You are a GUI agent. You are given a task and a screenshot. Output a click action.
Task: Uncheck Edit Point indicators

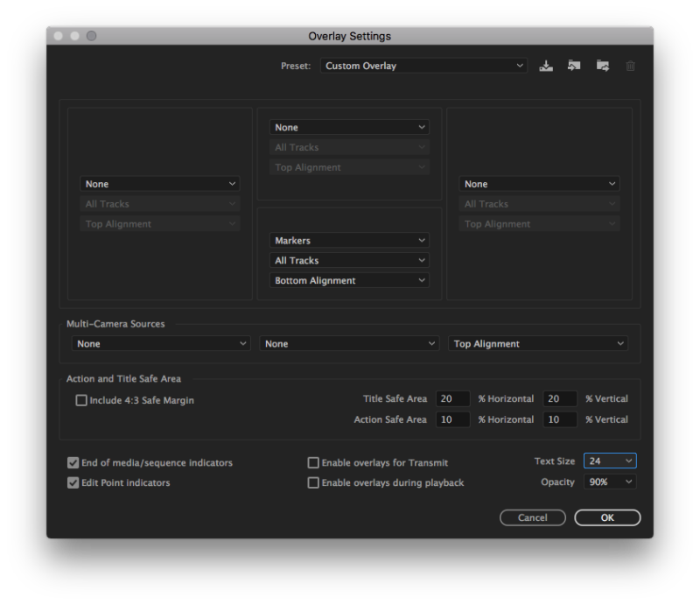(73, 482)
